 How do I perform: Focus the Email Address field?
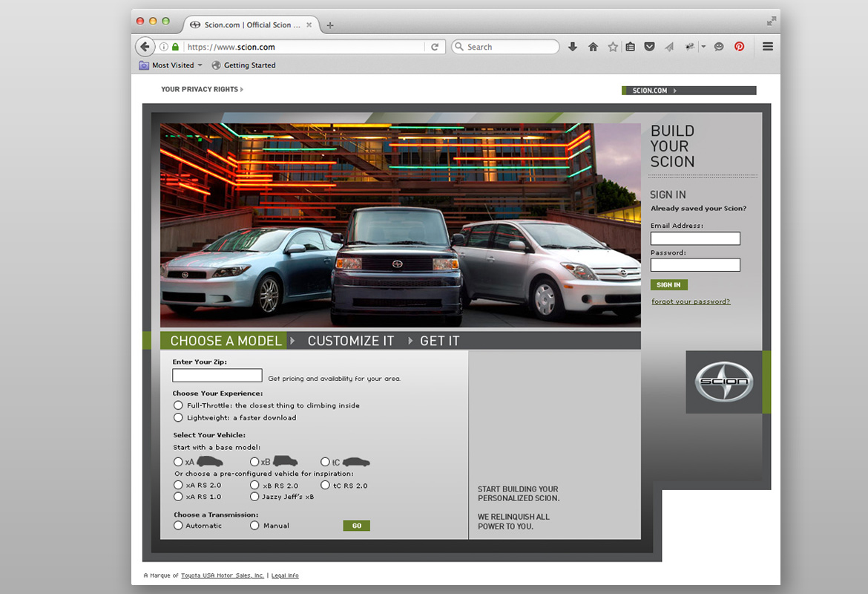point(695,238)
